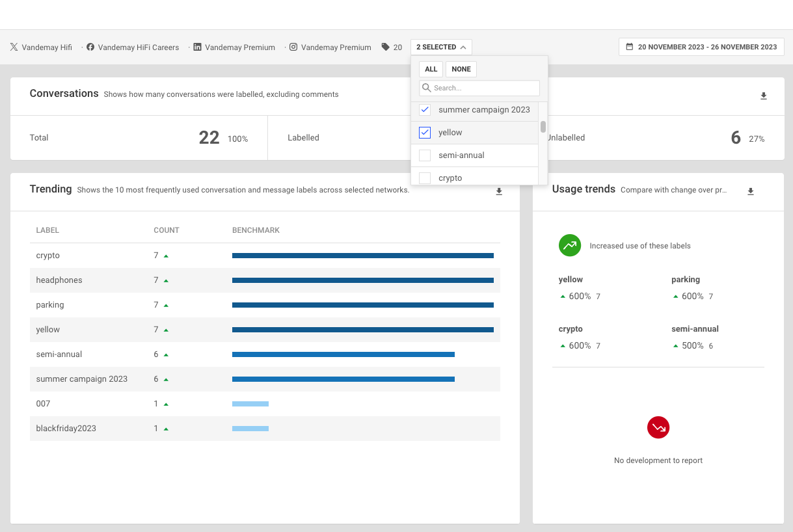Click the 'No development to report' text
This screenshot has height=532, width=793.
point(658,460)
